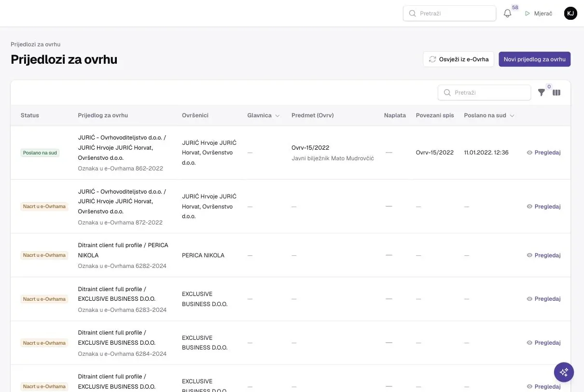Click the Poslano na sud status badge
This screenshot has height=392, width=584.
(x=40, y=153)
